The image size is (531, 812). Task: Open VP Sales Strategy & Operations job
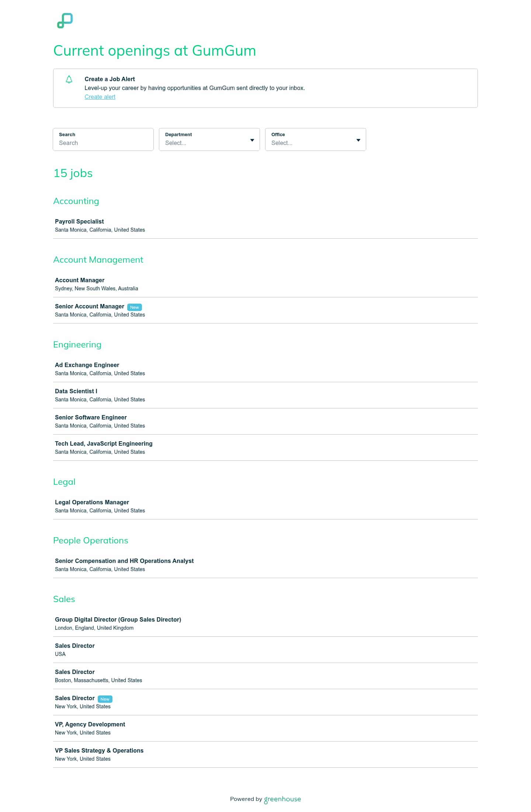tap(265, 754)
